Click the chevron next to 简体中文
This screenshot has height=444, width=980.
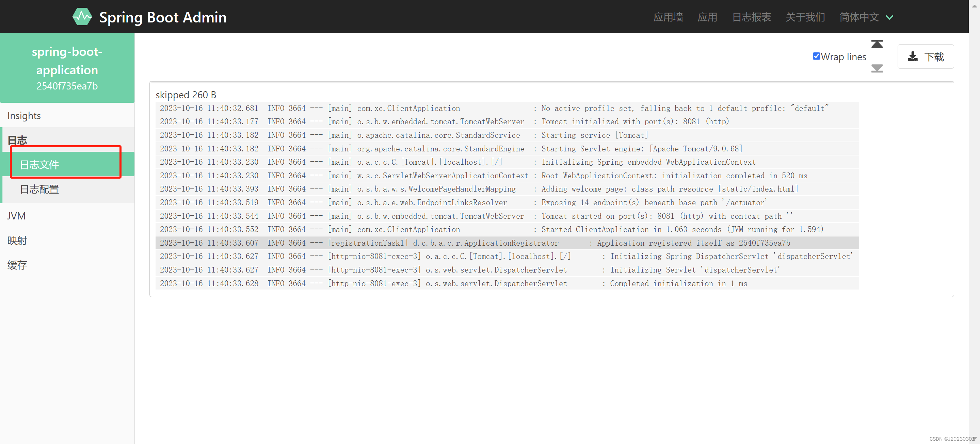[x=889, y=17]
